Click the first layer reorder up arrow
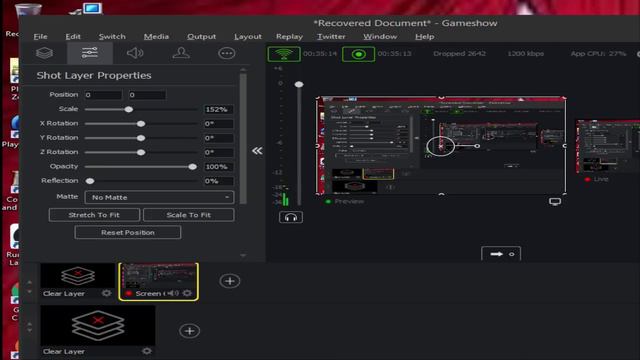The height and width of the screenshot is (360, 640). pos(29,282)
